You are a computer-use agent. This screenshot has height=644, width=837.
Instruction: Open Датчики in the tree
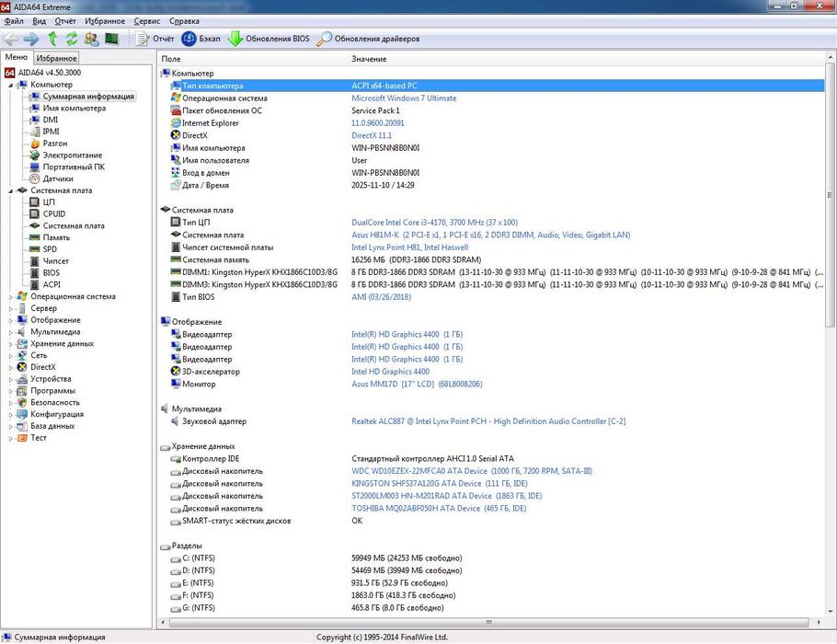58,178
